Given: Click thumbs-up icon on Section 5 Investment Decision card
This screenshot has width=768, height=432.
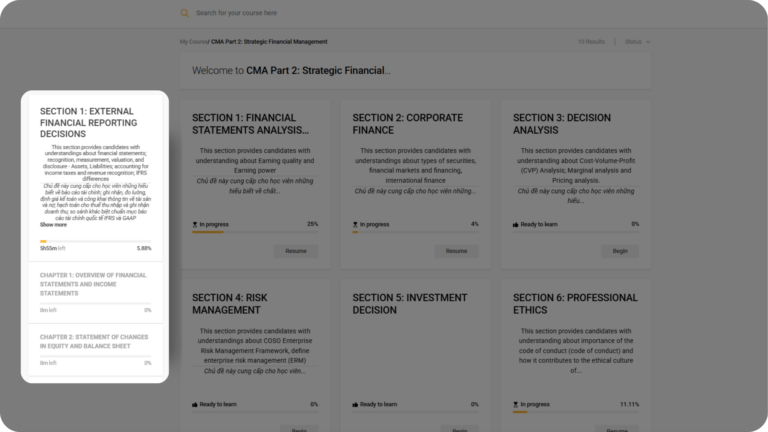Looking at the screenshot, I should click(355, 404).
